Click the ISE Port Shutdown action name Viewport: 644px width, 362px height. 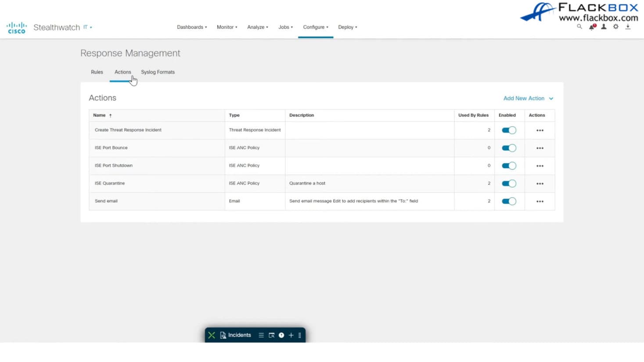(x=114, y=165)
